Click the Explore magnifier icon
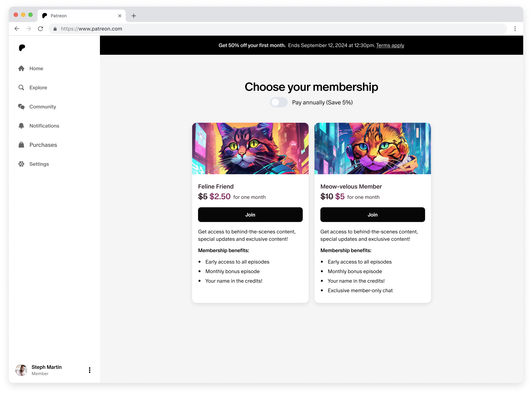The height and width of the screenshot is (394, 532). pyautogui.click(x=21, y=87)
